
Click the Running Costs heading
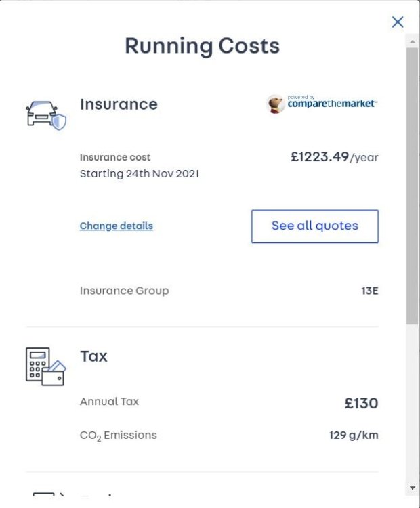pyautogui.click(x=203, y=45)
